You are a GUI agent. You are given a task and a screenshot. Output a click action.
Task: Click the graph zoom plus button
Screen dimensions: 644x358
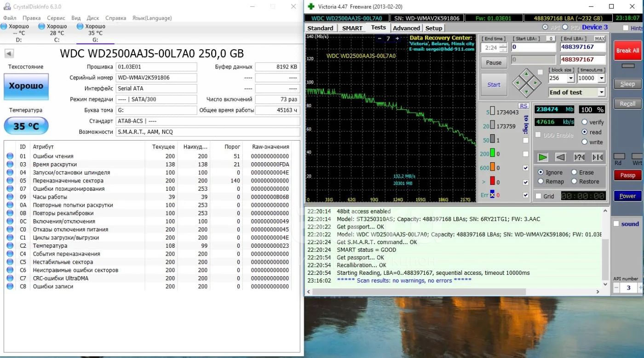[x=397, y=39]
